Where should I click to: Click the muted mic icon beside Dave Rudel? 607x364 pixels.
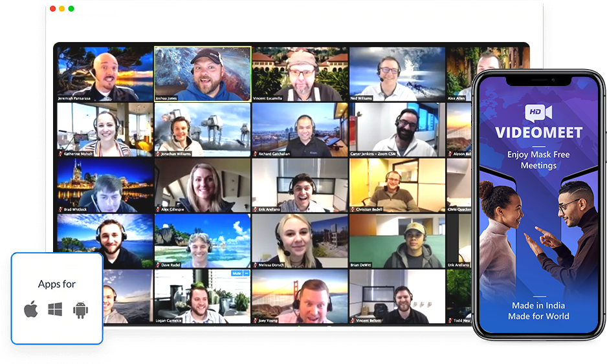pyautogui.click(x=158, y=265)
